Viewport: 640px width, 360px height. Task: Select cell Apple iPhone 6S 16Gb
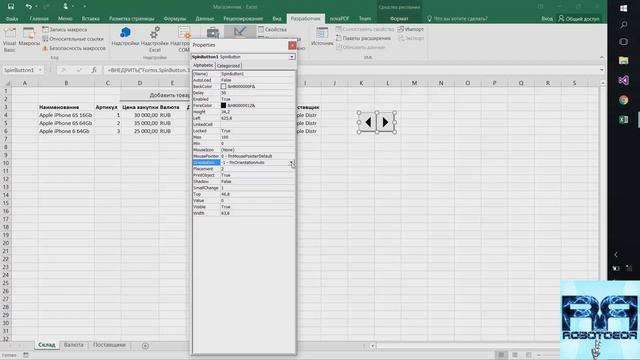[x=66, y=115]
